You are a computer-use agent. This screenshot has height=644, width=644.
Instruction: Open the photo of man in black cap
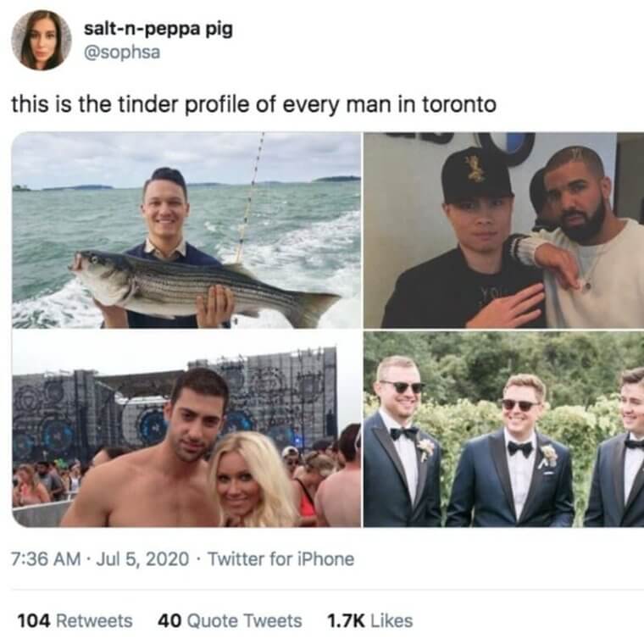click(503, 230)
